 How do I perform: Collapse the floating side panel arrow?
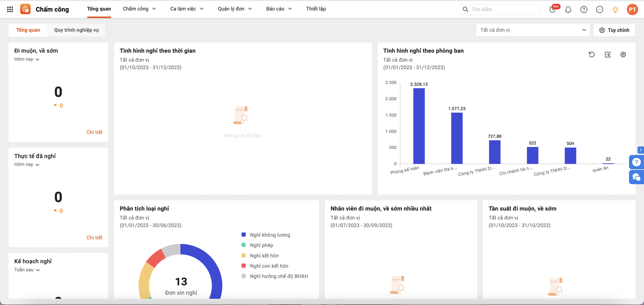[641, 150]
